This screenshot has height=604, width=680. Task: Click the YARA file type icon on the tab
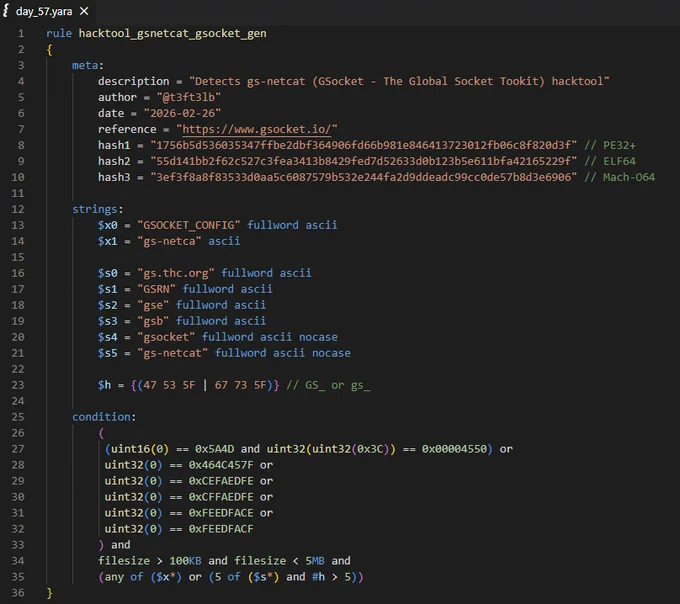tap(6, 11)
